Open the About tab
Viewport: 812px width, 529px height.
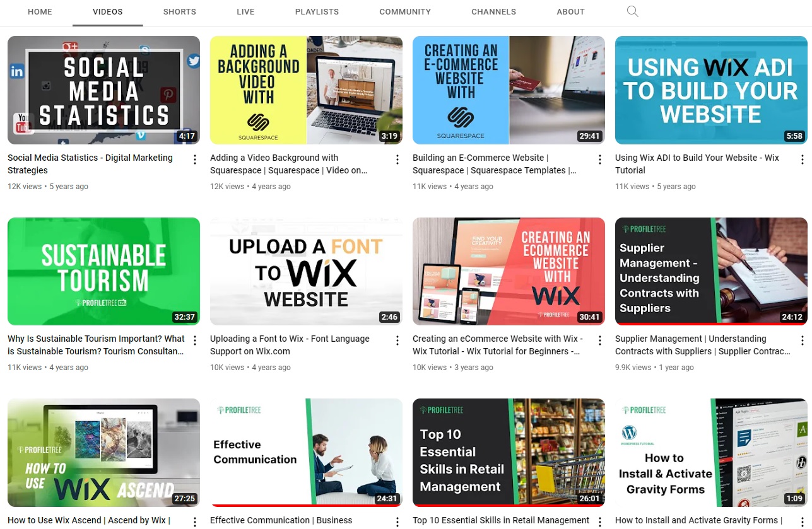570,12
